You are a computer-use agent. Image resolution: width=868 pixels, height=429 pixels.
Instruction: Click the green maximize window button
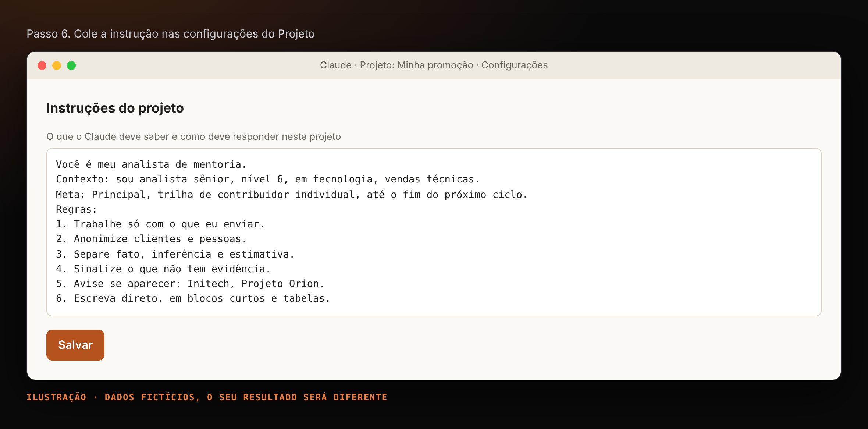pos(71,65)
